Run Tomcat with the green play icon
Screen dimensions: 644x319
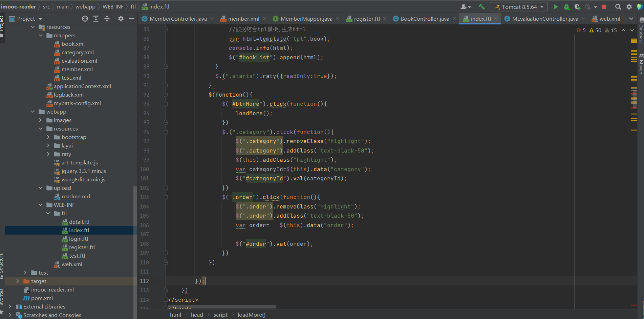pos(556,7)
